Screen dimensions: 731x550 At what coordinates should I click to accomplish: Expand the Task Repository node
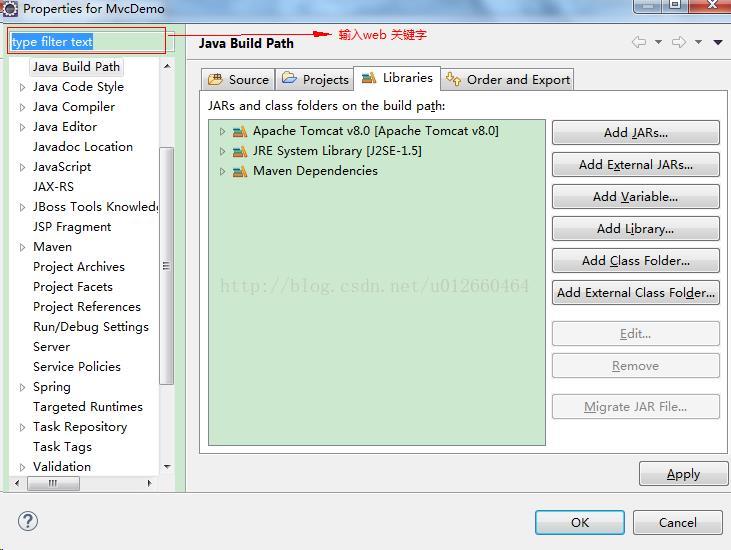coord(22,427)
